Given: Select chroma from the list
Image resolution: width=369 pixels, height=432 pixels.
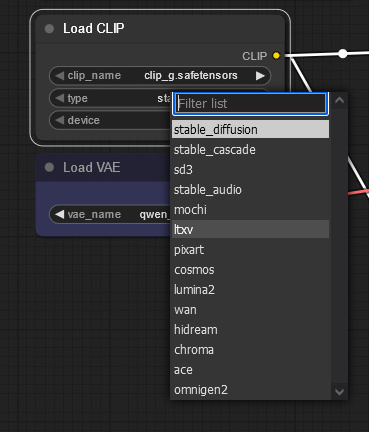Looking at the screenshot, I should [x=250, y=350].
